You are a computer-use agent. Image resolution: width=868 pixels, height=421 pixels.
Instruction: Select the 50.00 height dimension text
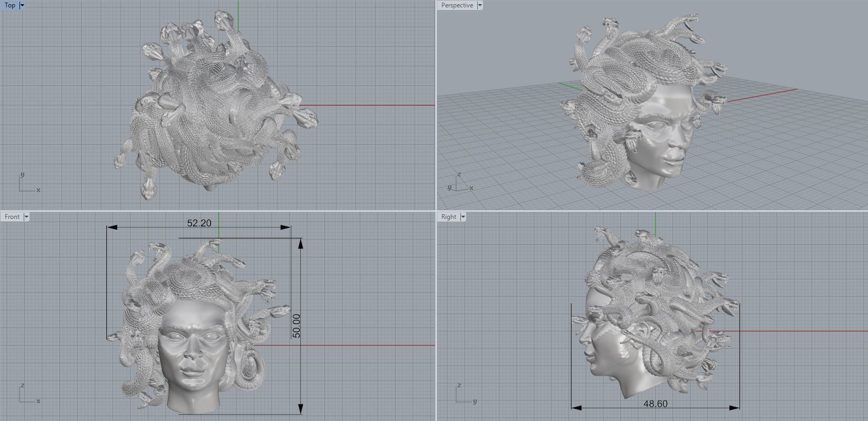tap(296, 326)
